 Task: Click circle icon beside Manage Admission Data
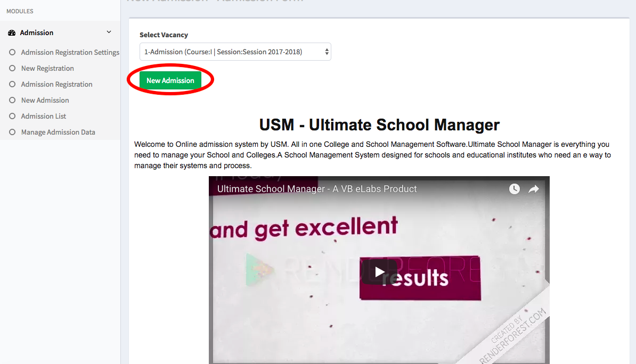tap(12, 132)
